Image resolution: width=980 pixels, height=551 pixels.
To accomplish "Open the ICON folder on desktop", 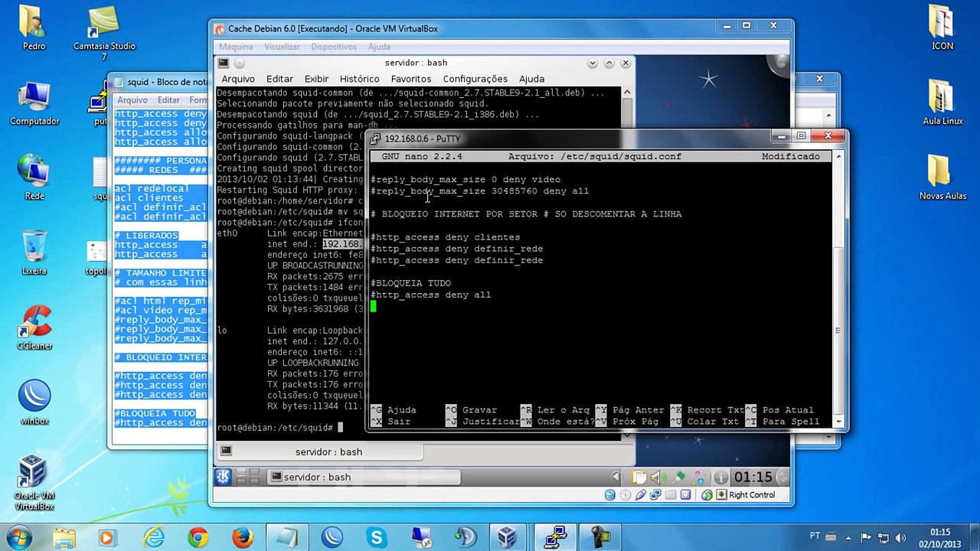I will point(942,29).
